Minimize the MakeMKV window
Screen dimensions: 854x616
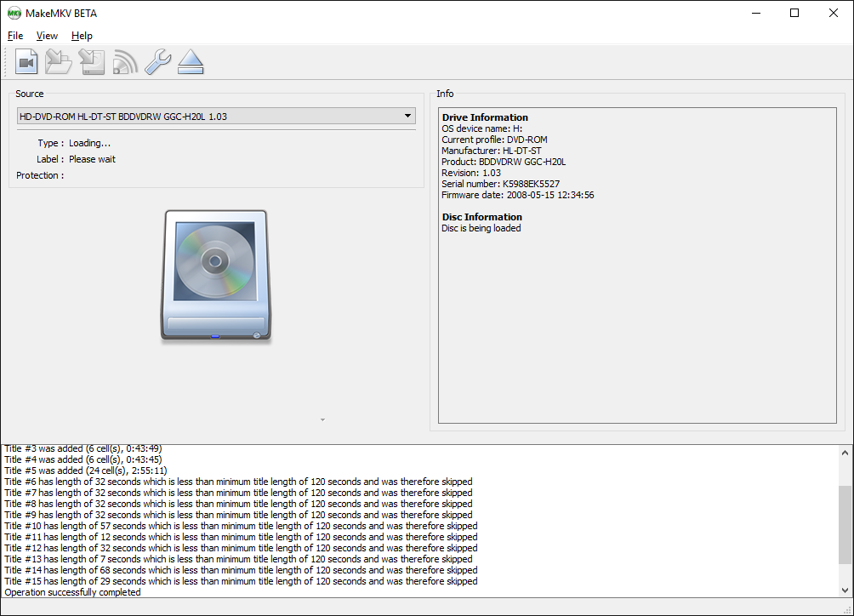click(x=755, y=13)
